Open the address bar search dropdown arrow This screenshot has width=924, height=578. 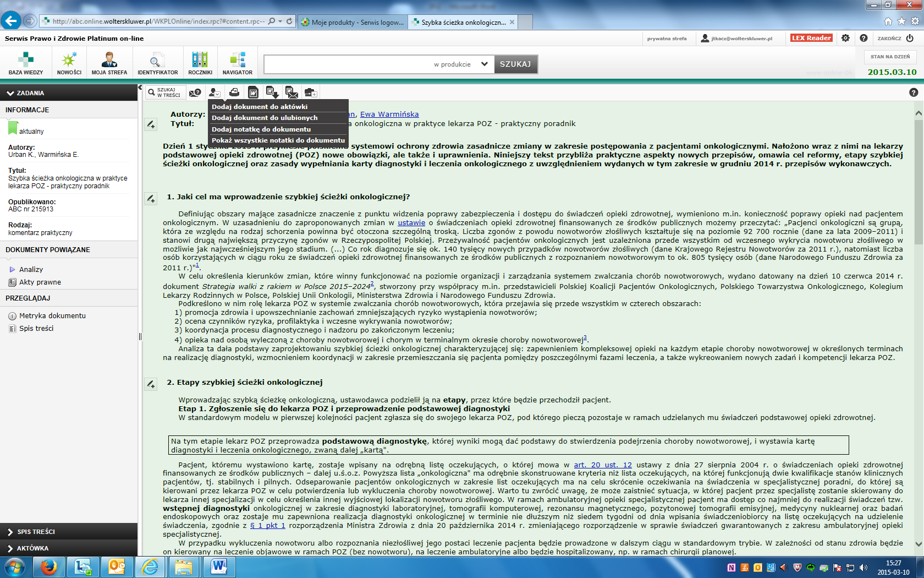(280, 21)
